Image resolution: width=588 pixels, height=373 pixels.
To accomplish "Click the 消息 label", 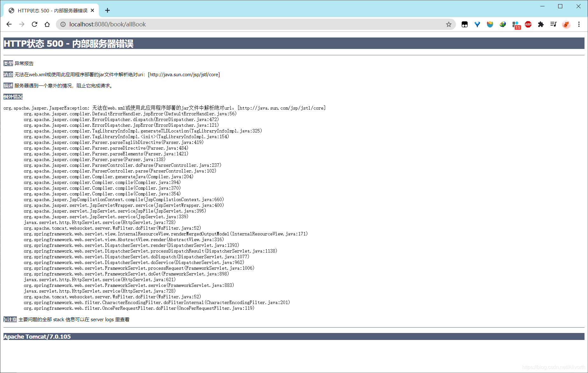I will [8, 74].
